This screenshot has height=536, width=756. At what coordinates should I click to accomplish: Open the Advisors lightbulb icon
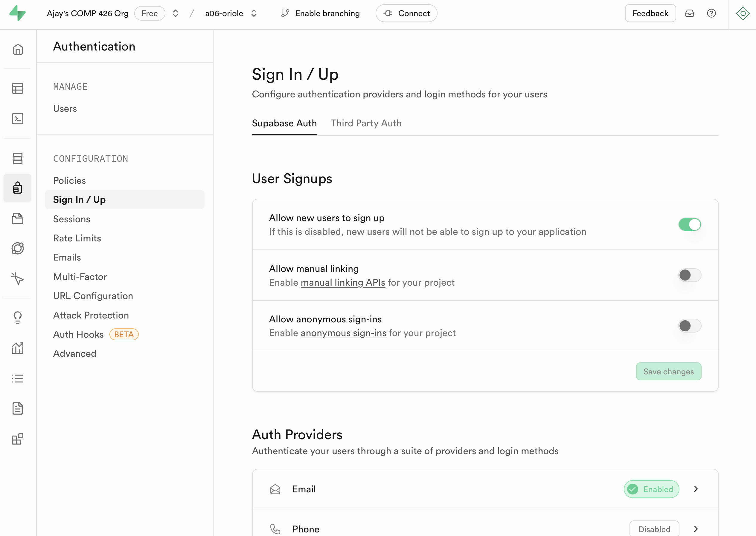(x=18, y=318)
